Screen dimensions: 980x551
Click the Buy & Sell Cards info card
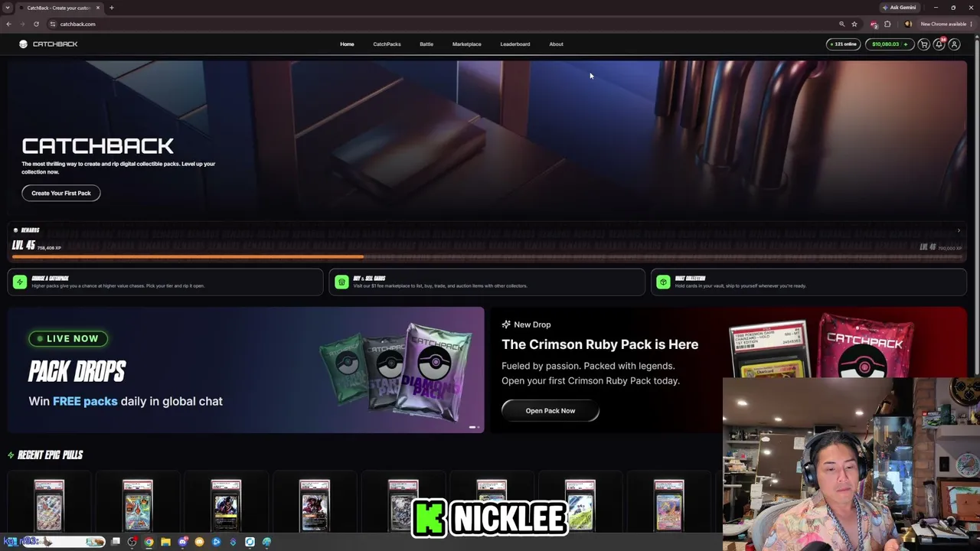(487, 282)
